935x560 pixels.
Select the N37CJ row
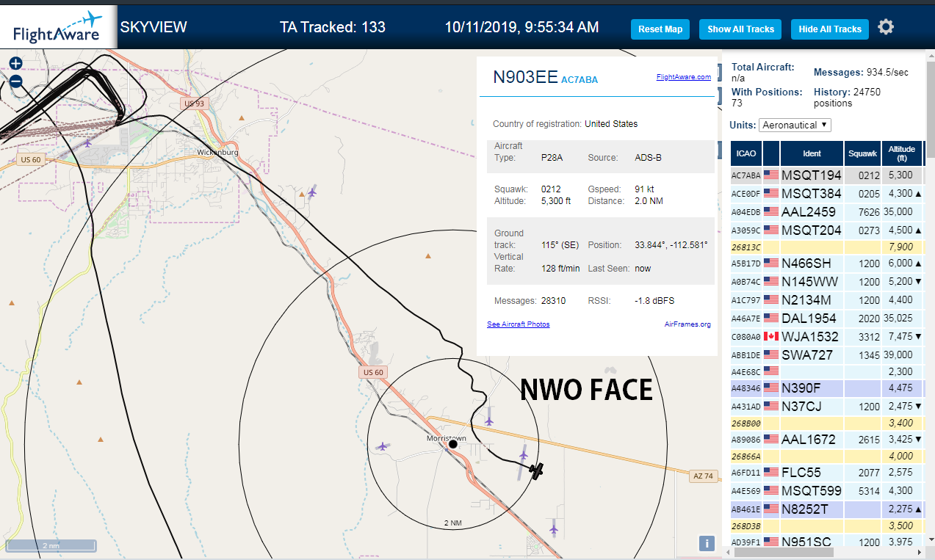(x=826, y=406)
